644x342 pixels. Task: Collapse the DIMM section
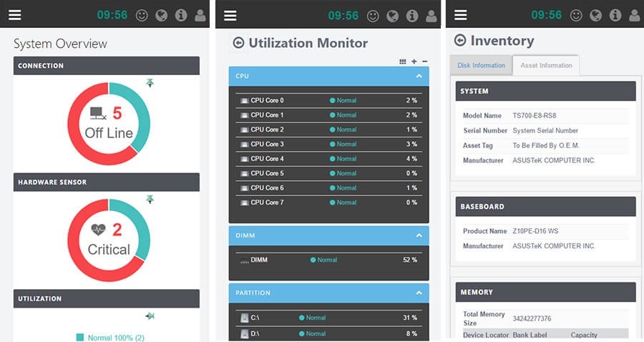(419, 235)
